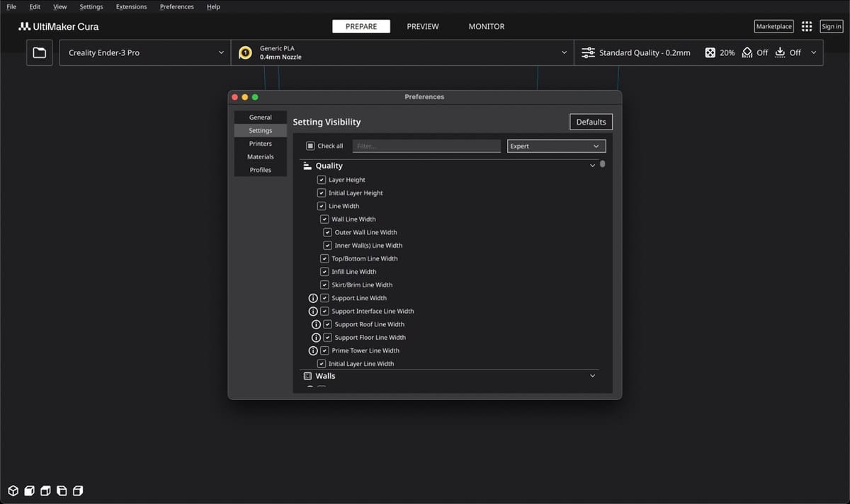Screen dimensions: 850x504
Task: Uncheck the Layer Height checkbox
Action: [322, 180]
